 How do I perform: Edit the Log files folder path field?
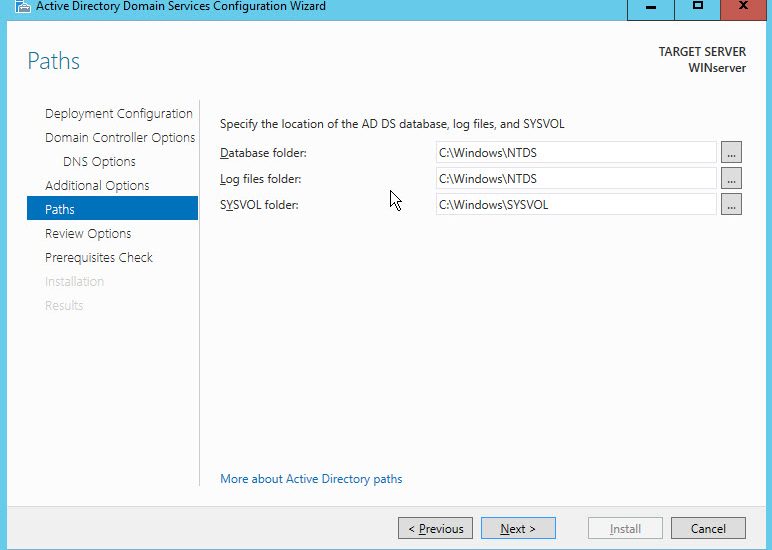pos(576,179)
